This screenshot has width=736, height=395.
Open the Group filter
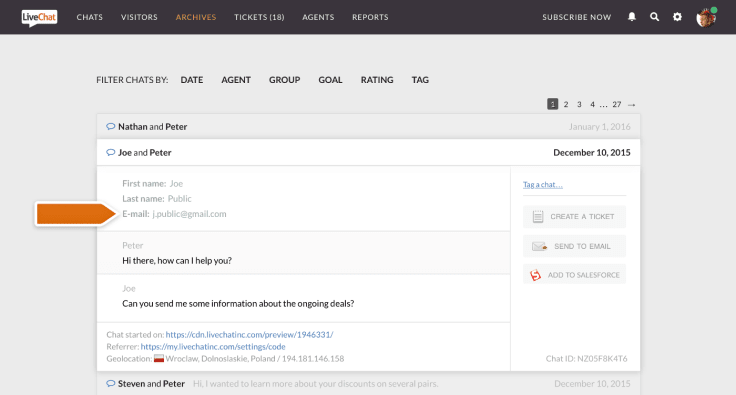coord(284,80)
